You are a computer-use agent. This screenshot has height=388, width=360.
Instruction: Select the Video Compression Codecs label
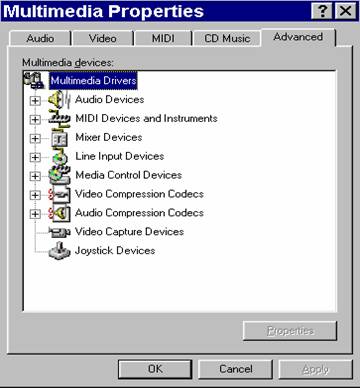139,194
